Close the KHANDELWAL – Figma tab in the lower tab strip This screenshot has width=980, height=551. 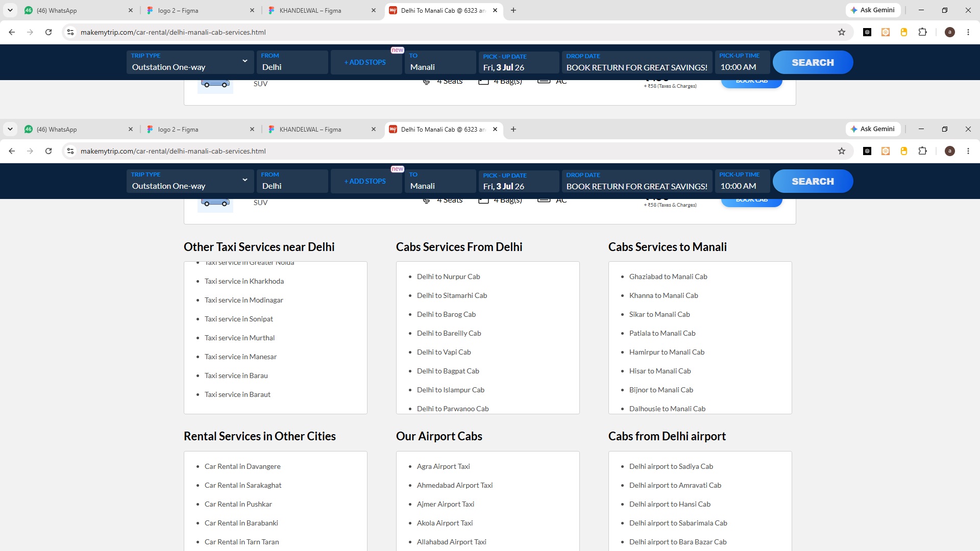point(374,129)
